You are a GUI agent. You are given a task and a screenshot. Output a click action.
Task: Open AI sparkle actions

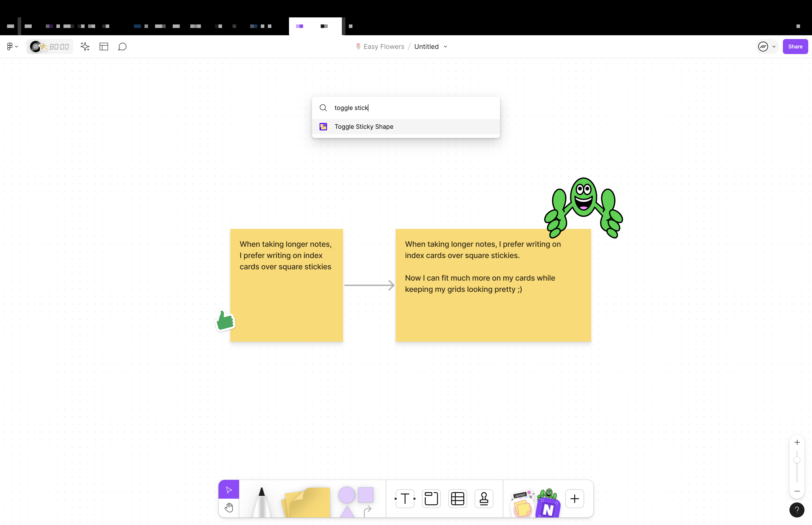[x=85, y=47]
